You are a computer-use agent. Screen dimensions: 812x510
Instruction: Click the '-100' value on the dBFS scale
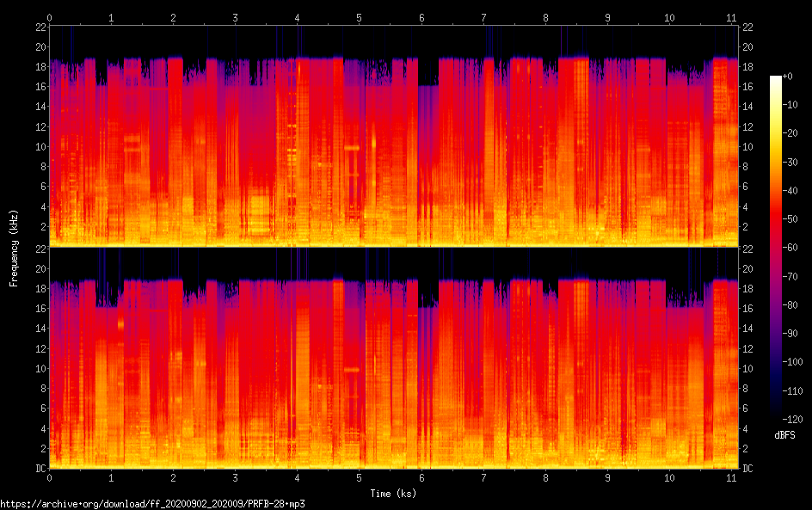click(792, 362)
